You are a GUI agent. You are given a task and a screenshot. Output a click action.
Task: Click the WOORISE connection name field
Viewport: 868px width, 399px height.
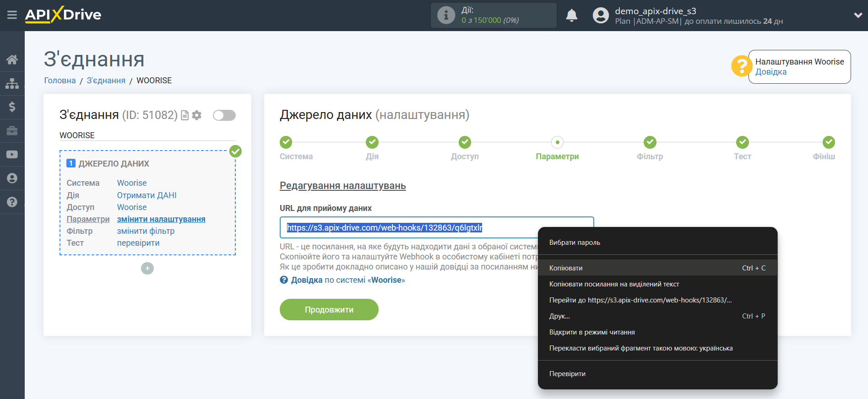147,135
